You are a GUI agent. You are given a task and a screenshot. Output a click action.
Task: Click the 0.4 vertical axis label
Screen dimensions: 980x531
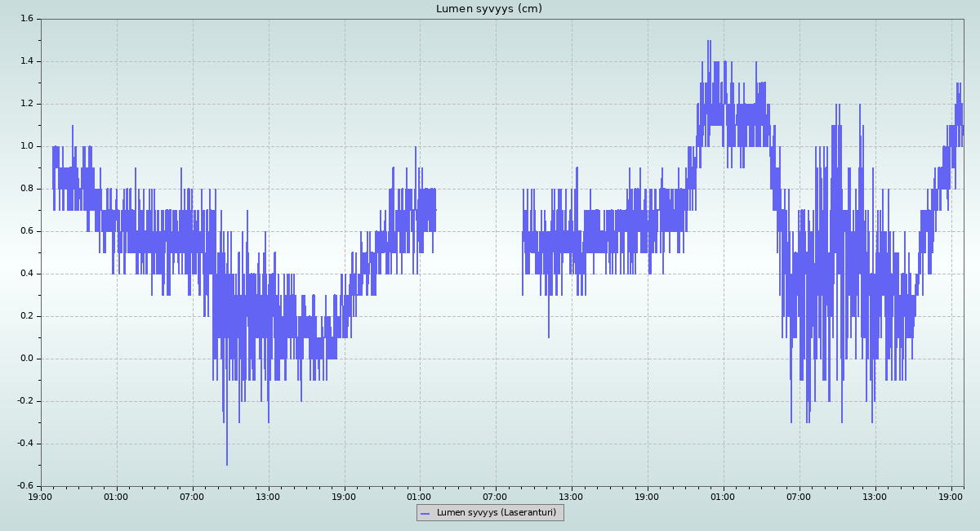(x=26, y=274)
